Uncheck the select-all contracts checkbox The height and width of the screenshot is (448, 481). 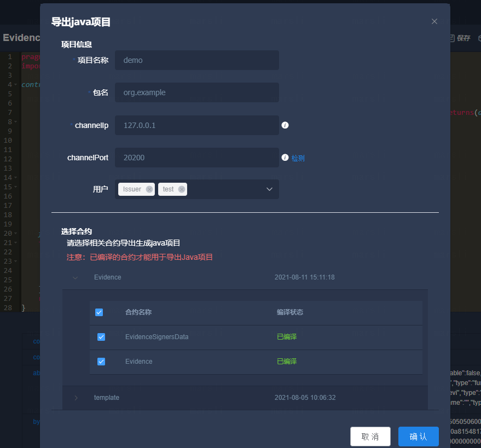click(x=99, y=312)
